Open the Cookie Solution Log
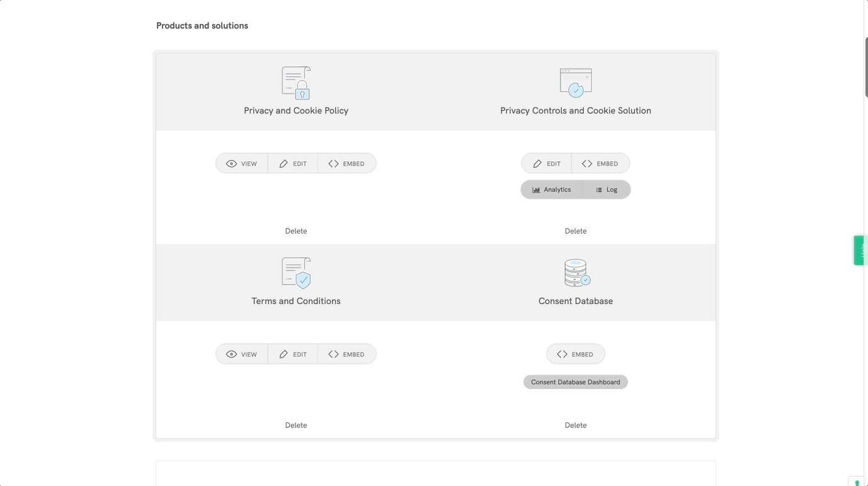 pyautogui.click(x=606, y=189)
